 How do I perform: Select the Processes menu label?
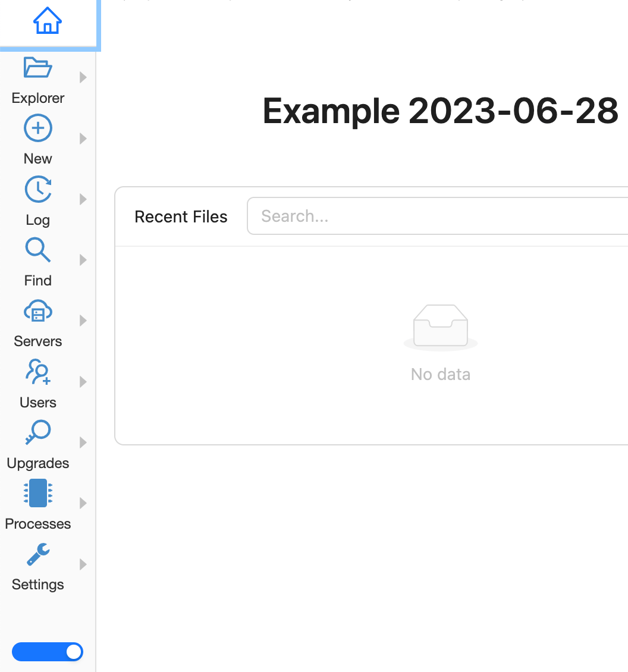pos(37,524)
